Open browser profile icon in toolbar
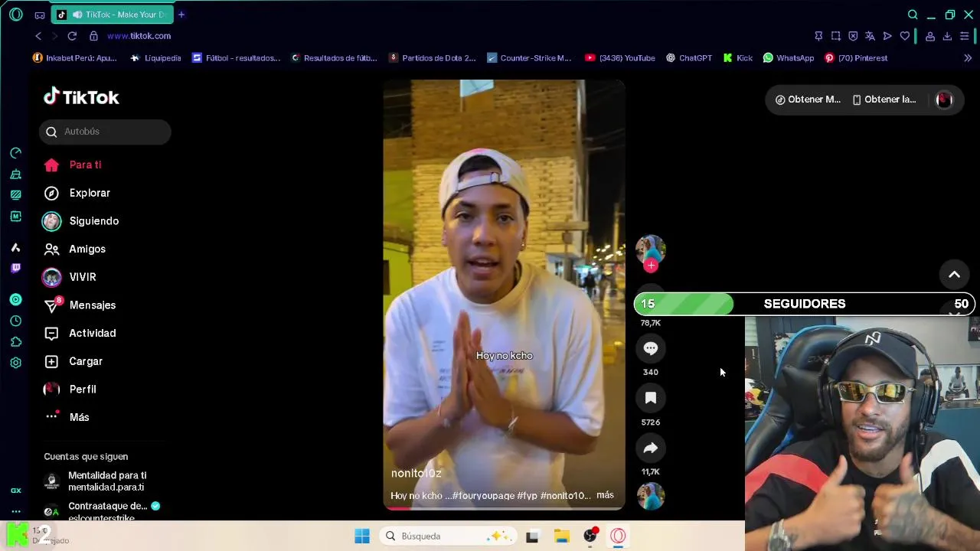The image size is (980, 551). [x=930, y=36]
